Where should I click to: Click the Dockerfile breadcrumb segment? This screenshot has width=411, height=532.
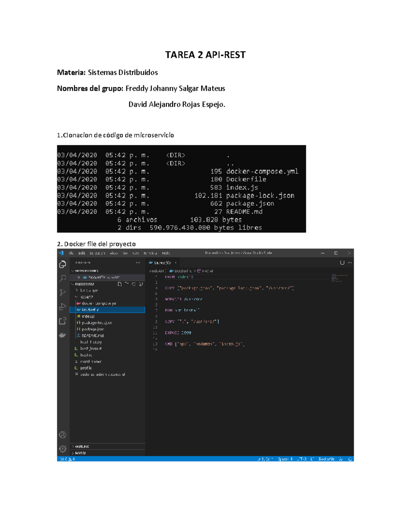coord(181,271)
